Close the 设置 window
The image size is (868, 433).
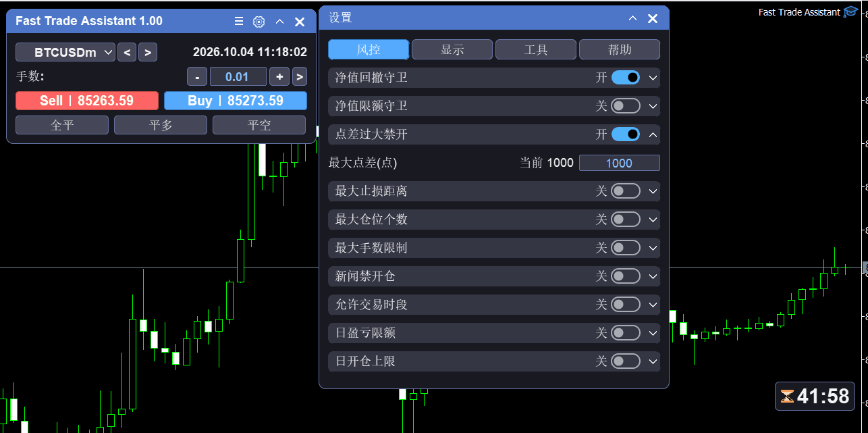click(x=653, y=18)
